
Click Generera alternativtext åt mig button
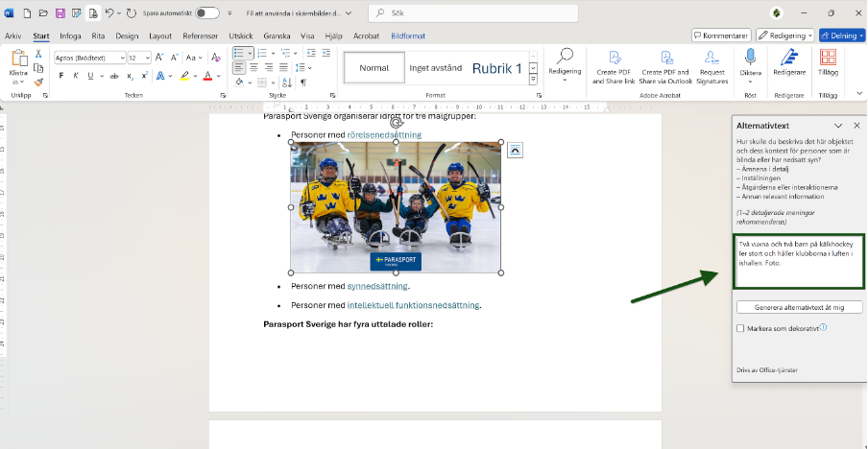coord(800,307)
